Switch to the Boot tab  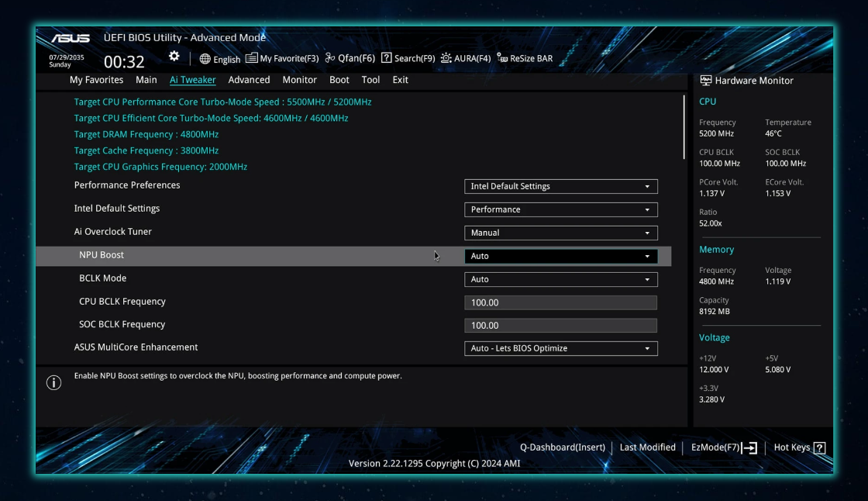click(339, 80)
